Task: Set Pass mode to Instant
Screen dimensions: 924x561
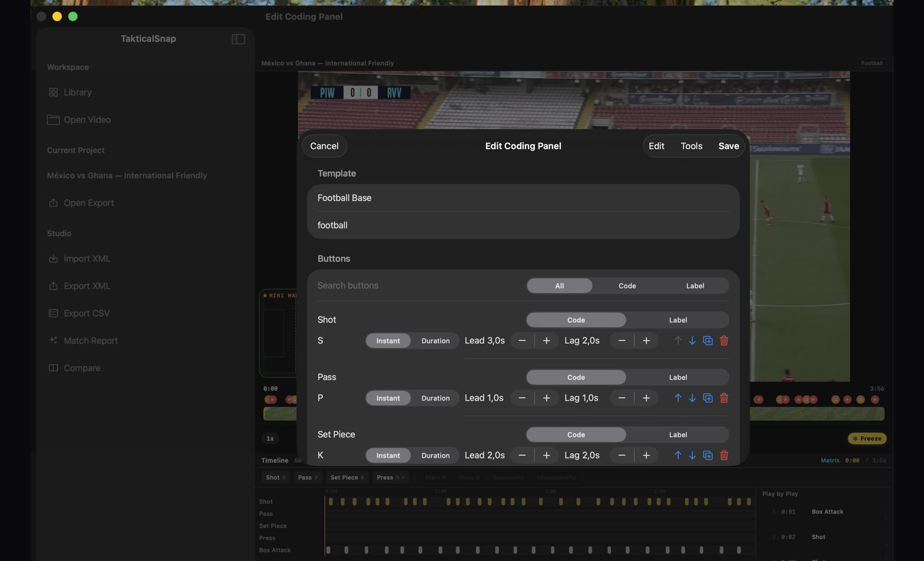Action: pyautogui.click(x=388, y=398)
